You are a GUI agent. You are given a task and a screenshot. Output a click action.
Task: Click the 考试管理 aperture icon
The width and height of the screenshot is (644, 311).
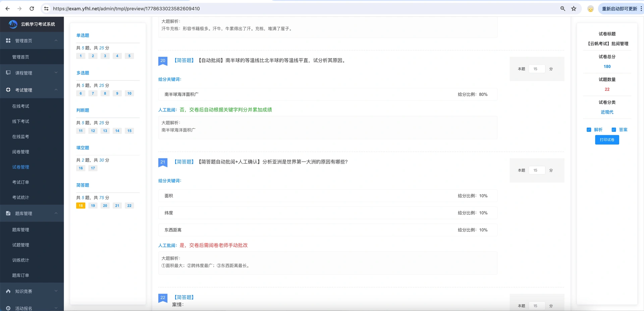pyautogui.click(x=8, y=90)
